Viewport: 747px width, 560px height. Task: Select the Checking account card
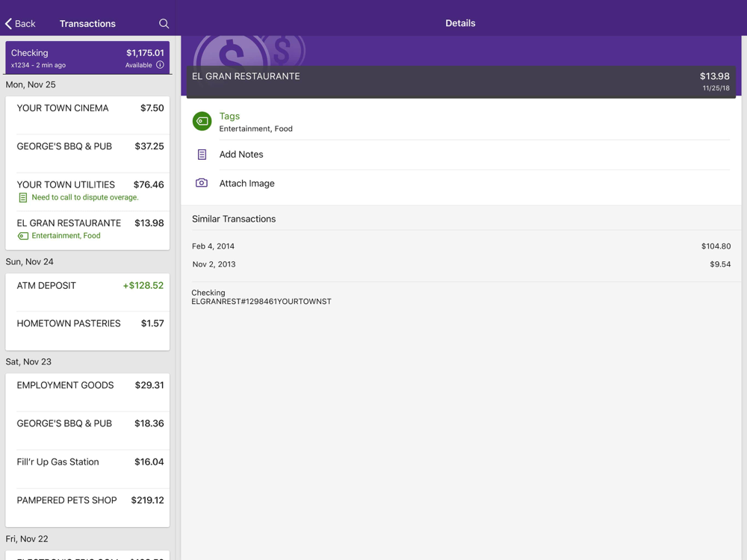(x=87, y=57)
